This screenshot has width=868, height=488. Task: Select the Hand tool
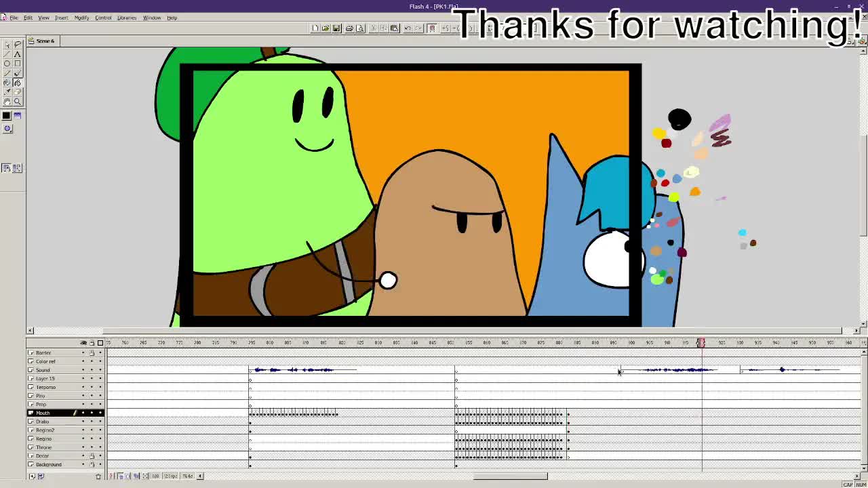click(x=7, y=102)
